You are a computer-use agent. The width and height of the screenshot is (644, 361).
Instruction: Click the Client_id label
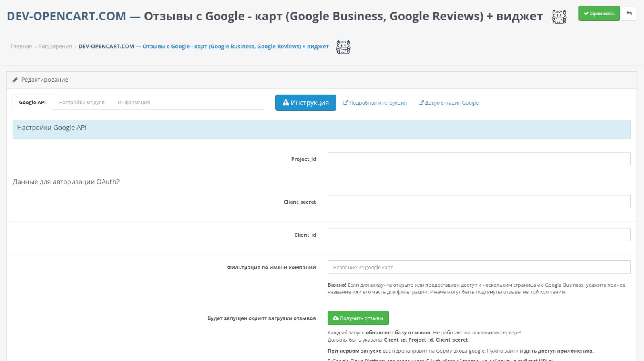305,235
